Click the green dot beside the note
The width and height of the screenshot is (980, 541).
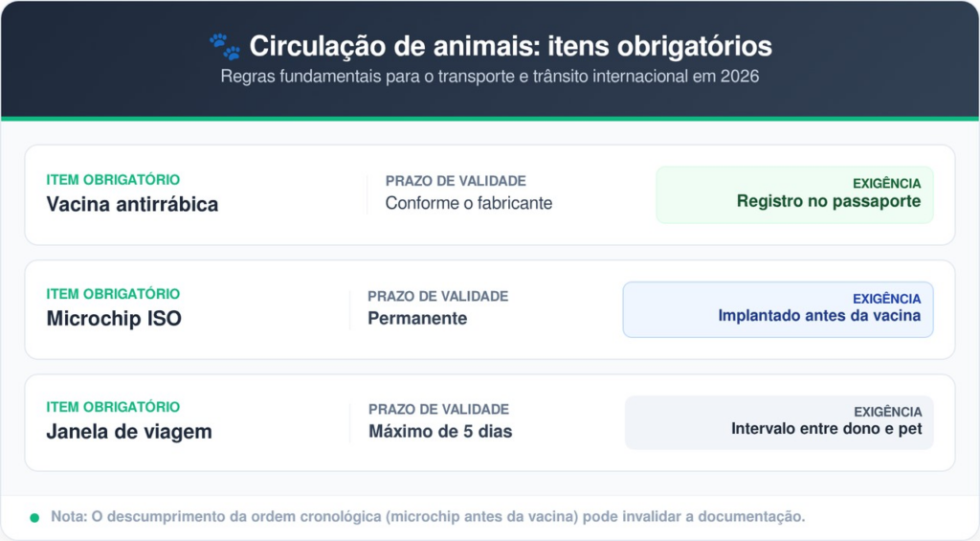(x=34, y=517)
